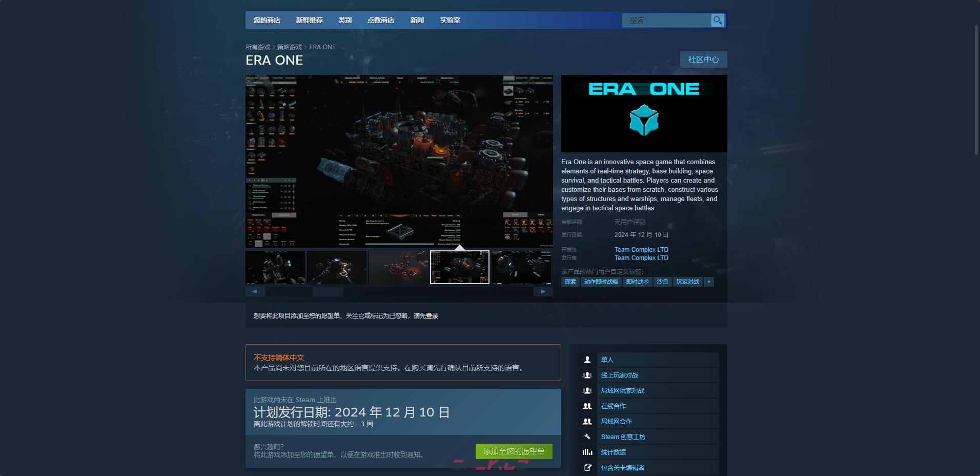Click the 登录 login link
The height and width of the screenshot is (476, 980).
(x=432, y=316)
